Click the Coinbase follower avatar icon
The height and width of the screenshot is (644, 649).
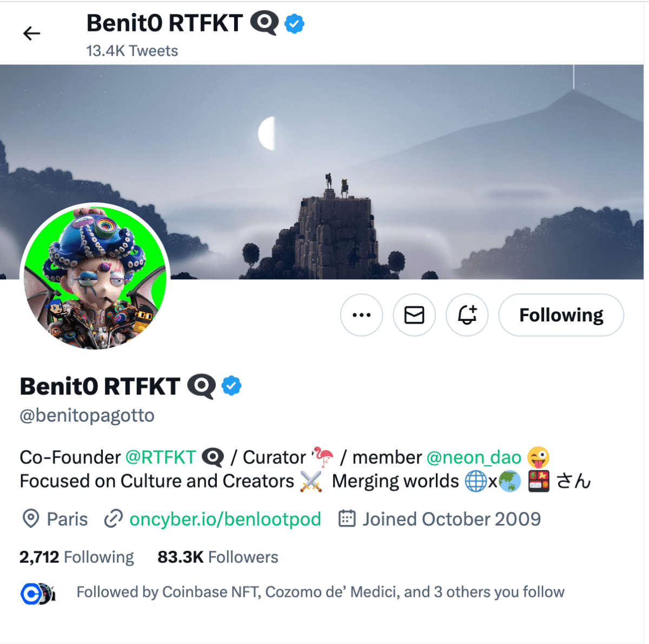tap(31, 594)
